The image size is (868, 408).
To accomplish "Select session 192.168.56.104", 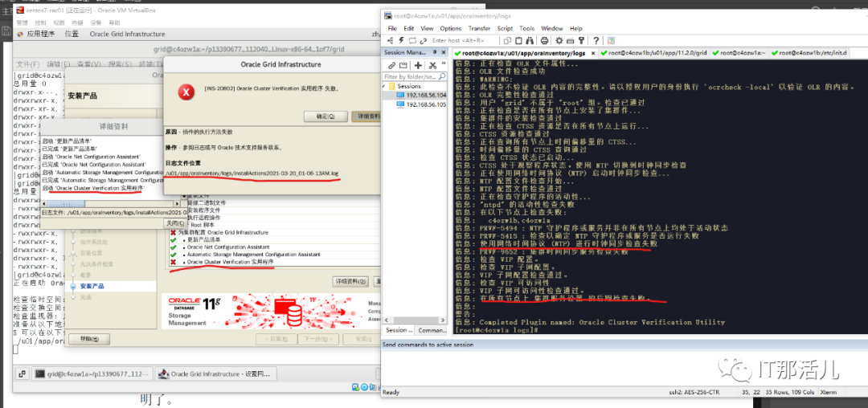I will coord(420,95).
